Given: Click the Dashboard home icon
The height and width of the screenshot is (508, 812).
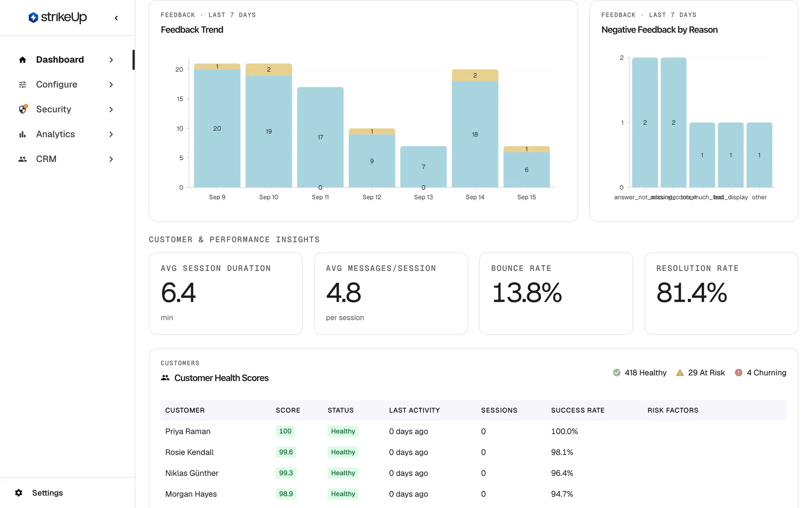Looking at the screenshot, I should [23, 60].
